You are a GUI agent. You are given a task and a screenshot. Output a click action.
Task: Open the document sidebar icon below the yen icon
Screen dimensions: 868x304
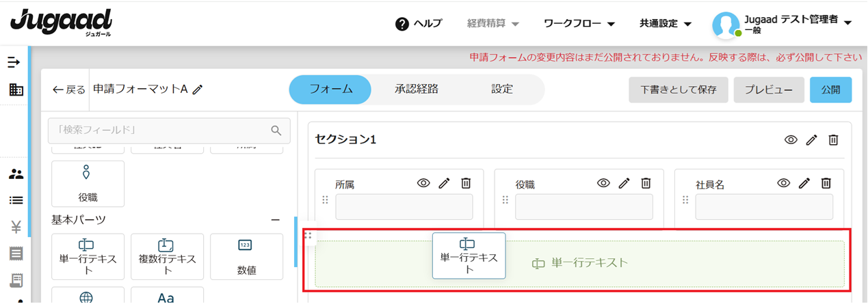[16, 253]
